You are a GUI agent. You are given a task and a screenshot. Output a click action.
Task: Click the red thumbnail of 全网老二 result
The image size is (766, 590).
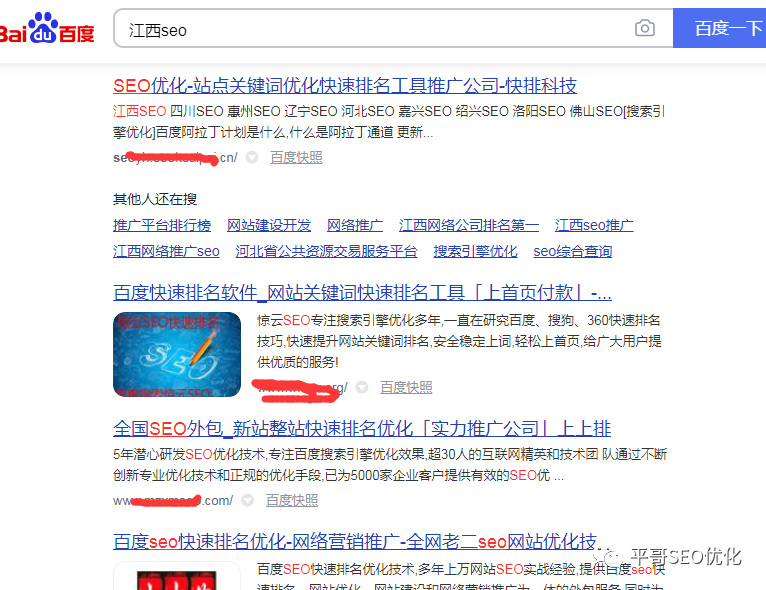click(x=177, y=576)
